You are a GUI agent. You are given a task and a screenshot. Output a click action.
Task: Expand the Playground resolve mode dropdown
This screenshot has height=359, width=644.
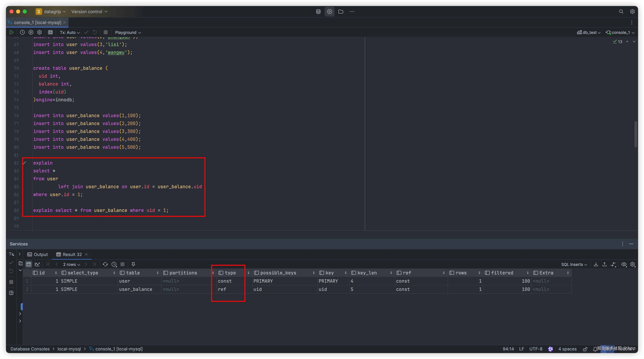coord(128,32)
